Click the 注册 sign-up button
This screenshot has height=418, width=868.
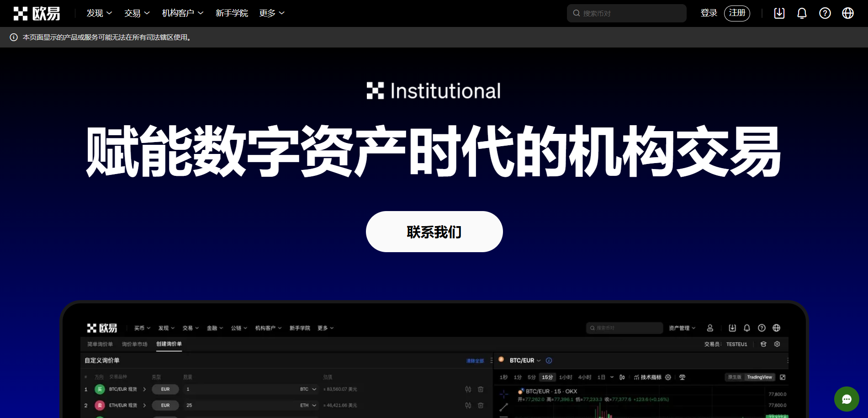(x=737, y=13)
